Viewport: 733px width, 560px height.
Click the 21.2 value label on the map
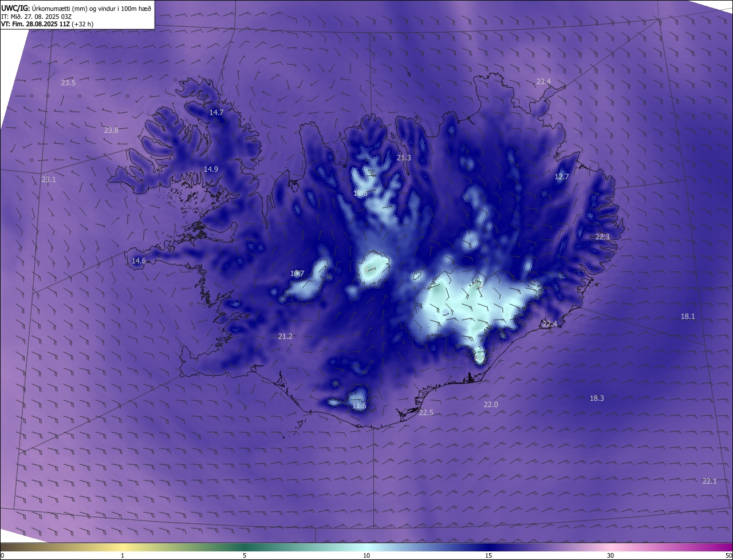click(x=285, y=337)
